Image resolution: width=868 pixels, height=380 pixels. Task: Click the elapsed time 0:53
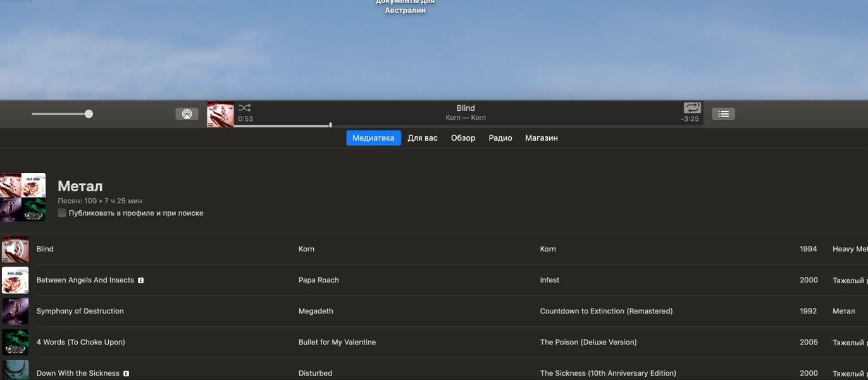245,119
